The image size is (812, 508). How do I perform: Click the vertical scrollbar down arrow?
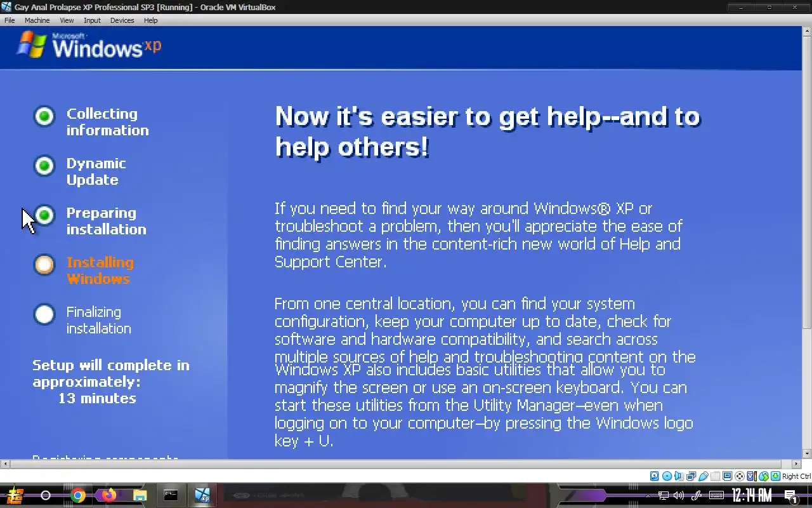point(808,454)
